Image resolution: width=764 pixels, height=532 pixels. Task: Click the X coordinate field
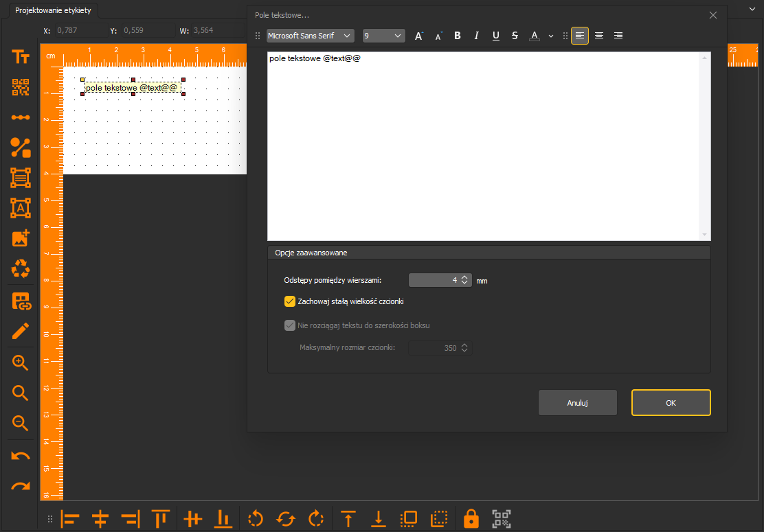pos(80,30)
